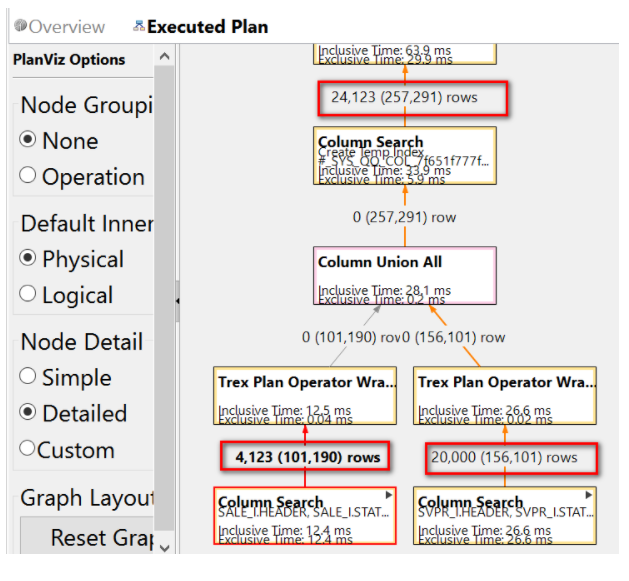Select Trex Plan Operator node with 26.6 ms

(505, 396)
